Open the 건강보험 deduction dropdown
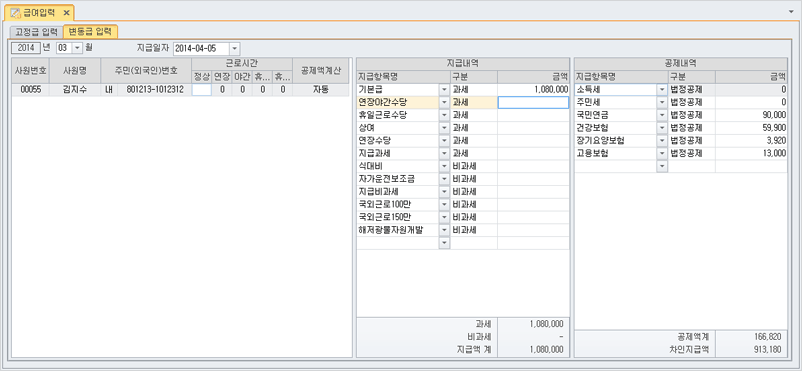Image resolution: width=802 pixels, height=371 pixels. (662, 128)
